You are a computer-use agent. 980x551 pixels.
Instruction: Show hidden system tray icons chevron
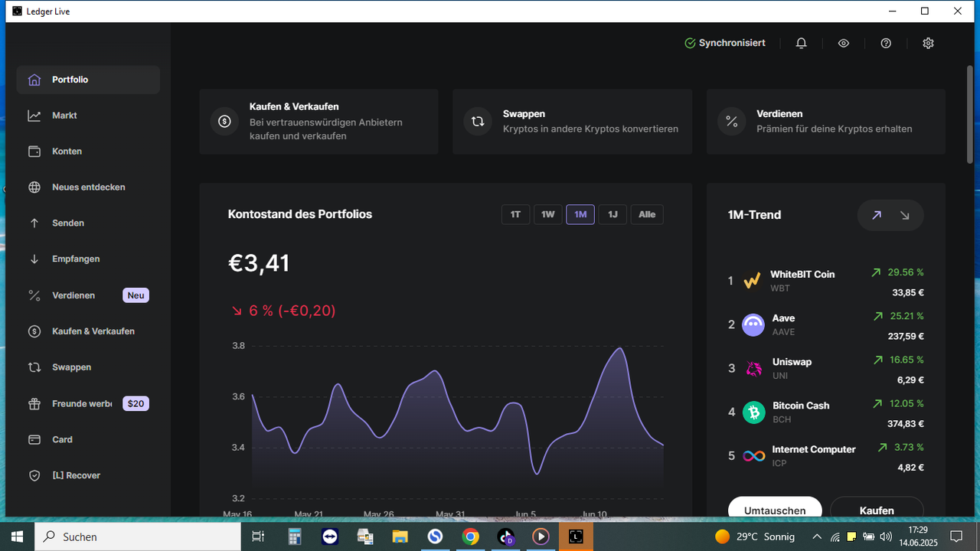coord(817,536)
